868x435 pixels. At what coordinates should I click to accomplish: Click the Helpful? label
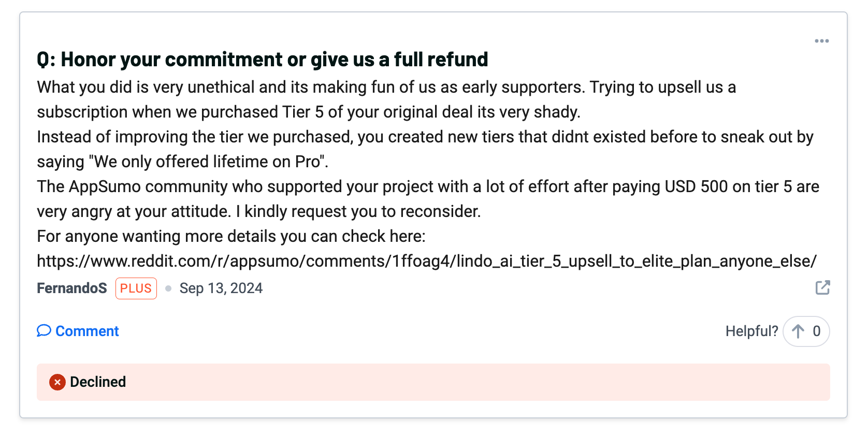pos(751,331)
